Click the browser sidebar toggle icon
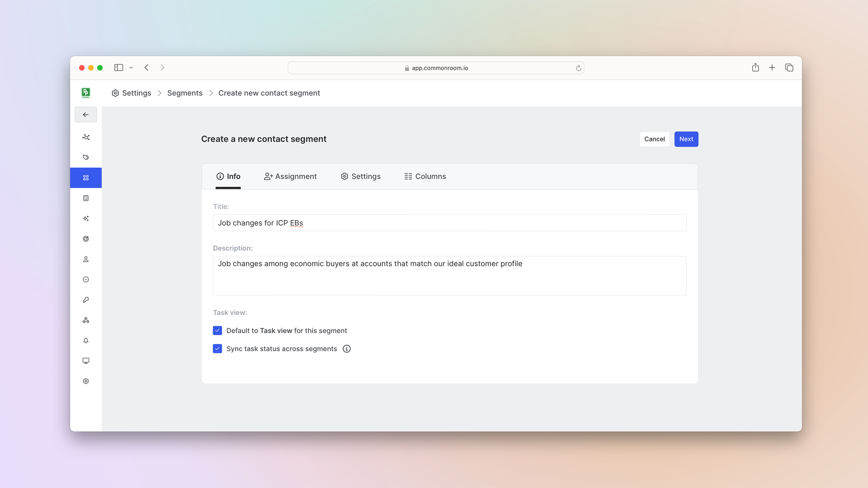Viewport: 868px width, 488px height. coord(119,68)
